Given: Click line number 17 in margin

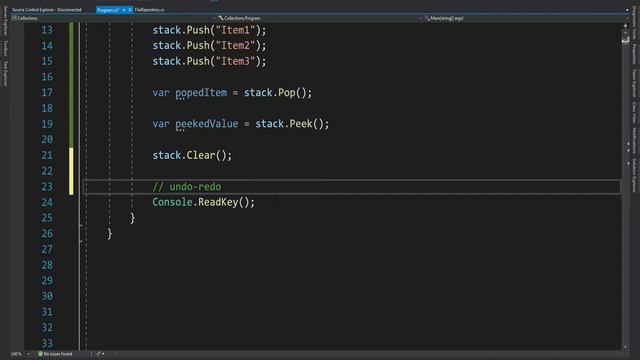Looking at the screenshot, I should click(47, 93).
